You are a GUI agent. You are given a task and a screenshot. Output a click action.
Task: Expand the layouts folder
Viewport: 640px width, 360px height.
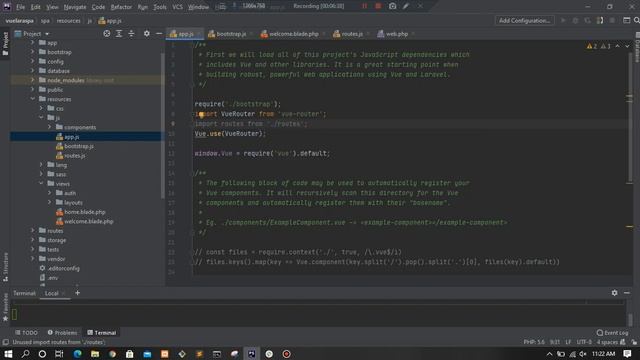click(50, 202)
